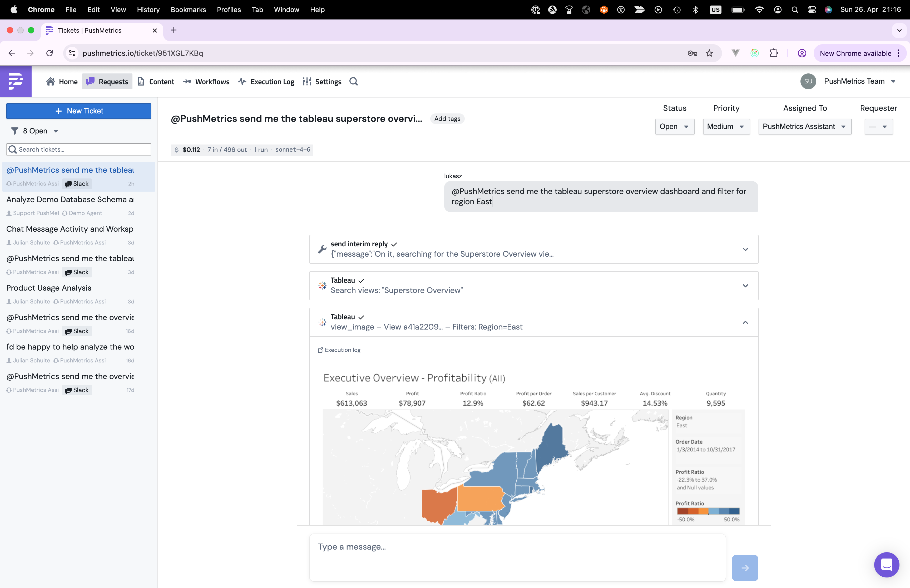Image resolution: width=910 pixels, height=588 pixels.
Task: Open the Execution log link
Action: 339,350
